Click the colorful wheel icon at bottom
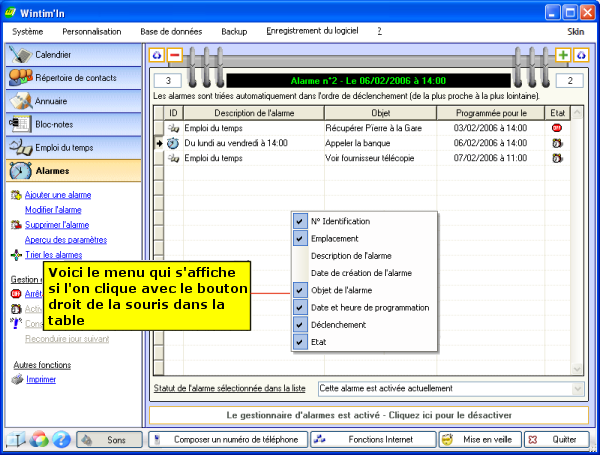The width and height of the screenshot is (600, 455). tap(39, 439)
